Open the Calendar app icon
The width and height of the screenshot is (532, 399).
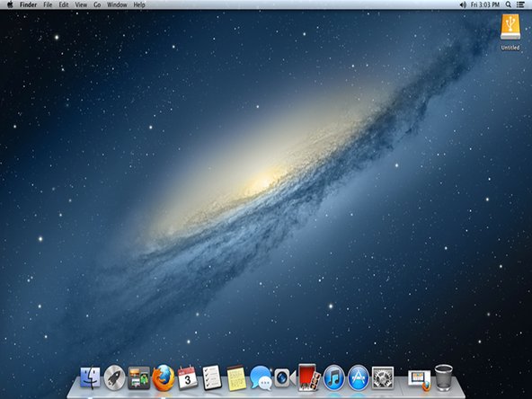188,377
